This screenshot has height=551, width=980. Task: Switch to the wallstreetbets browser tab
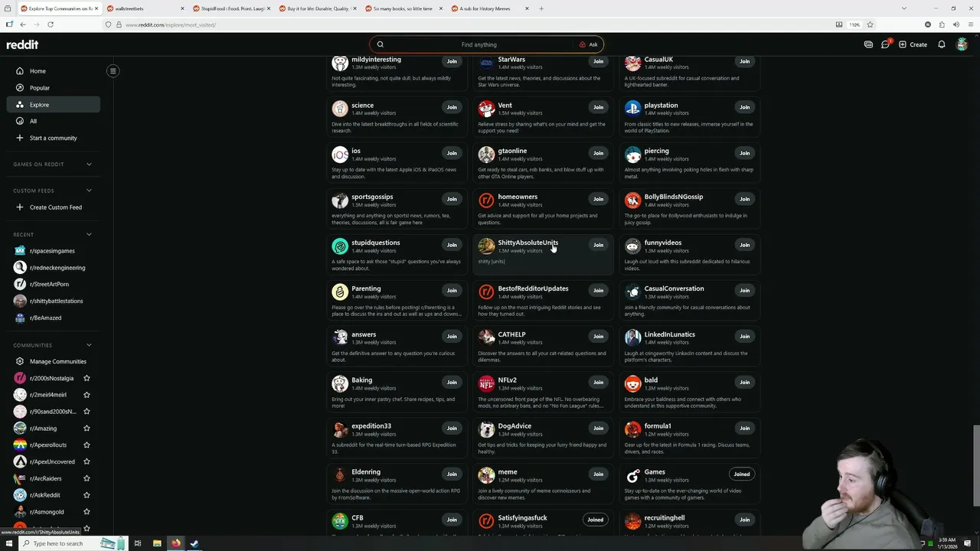tap(144, 8)
